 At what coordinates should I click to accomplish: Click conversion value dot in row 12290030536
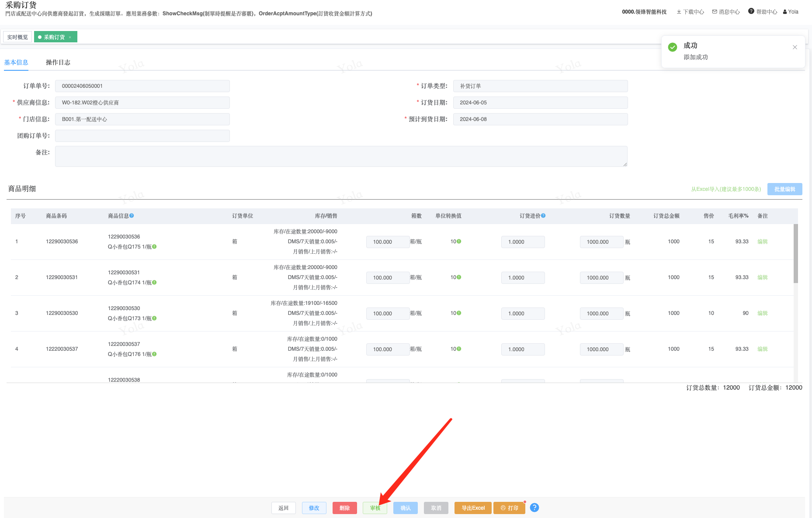pos(459,242)
